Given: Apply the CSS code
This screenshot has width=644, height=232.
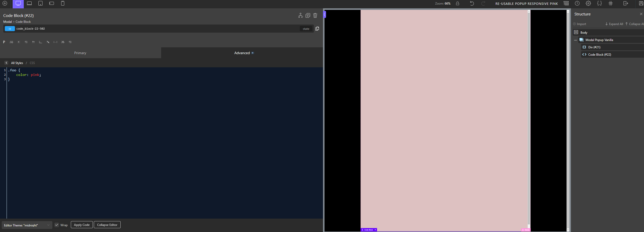Looking at the screenshot, I should pos(81,225).
